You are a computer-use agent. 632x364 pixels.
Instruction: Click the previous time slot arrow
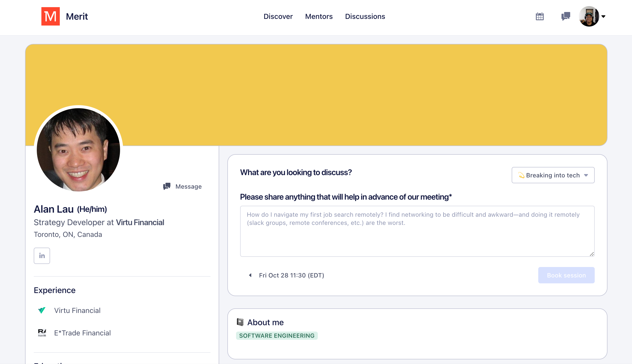[250, 275]
